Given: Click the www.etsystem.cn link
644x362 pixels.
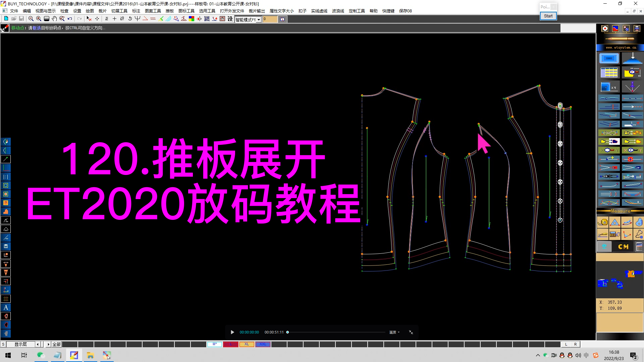Looking at the screenshot, I should [621, 48].
